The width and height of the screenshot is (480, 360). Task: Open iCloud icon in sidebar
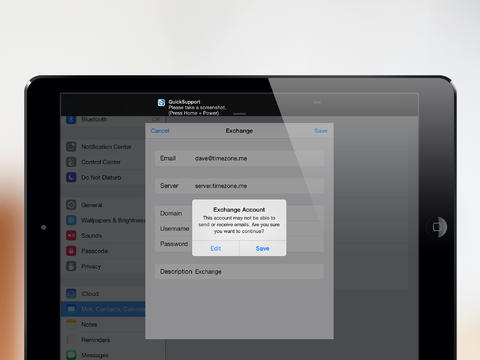[71, 293]
